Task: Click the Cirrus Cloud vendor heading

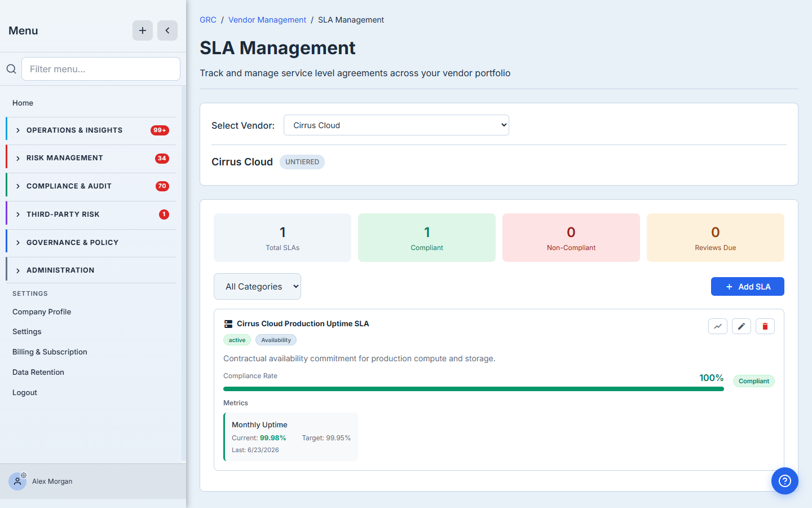Action: click(x=242, y=162)
